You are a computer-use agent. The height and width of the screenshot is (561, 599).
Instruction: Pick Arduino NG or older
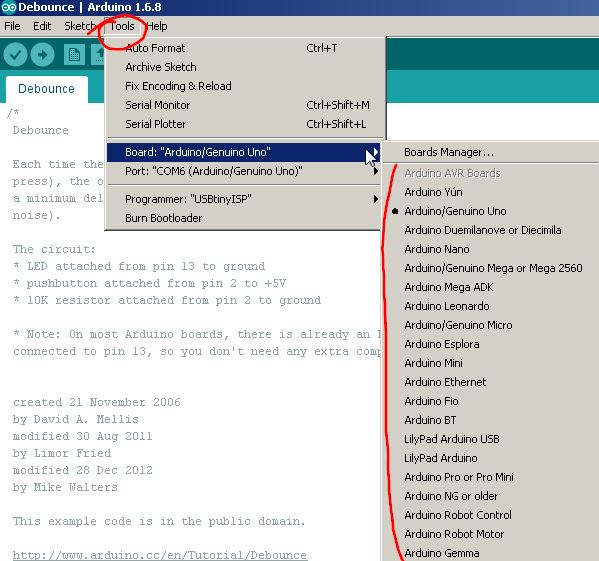[491, 496]
